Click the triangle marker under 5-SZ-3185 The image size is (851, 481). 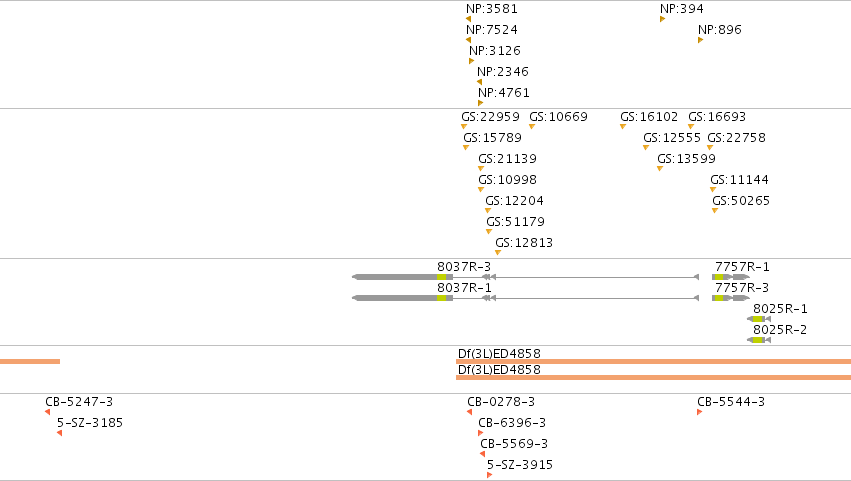click(x=60, y=433)
